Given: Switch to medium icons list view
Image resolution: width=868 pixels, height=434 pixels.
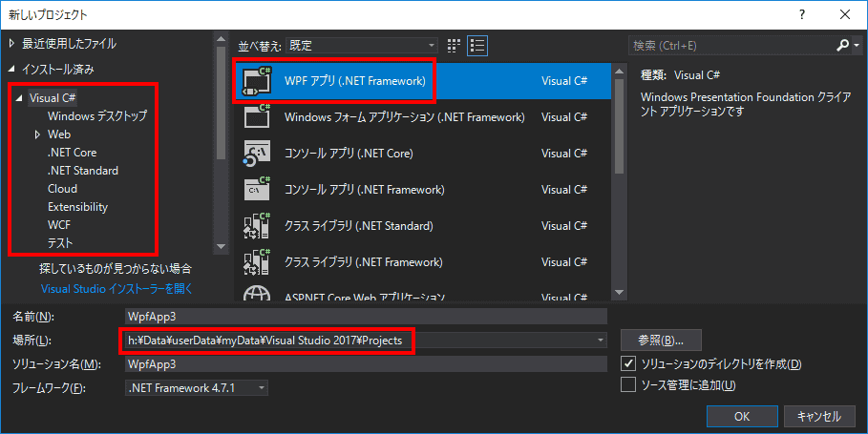Looking at the screenshot, I should click(x=477, y=46).
